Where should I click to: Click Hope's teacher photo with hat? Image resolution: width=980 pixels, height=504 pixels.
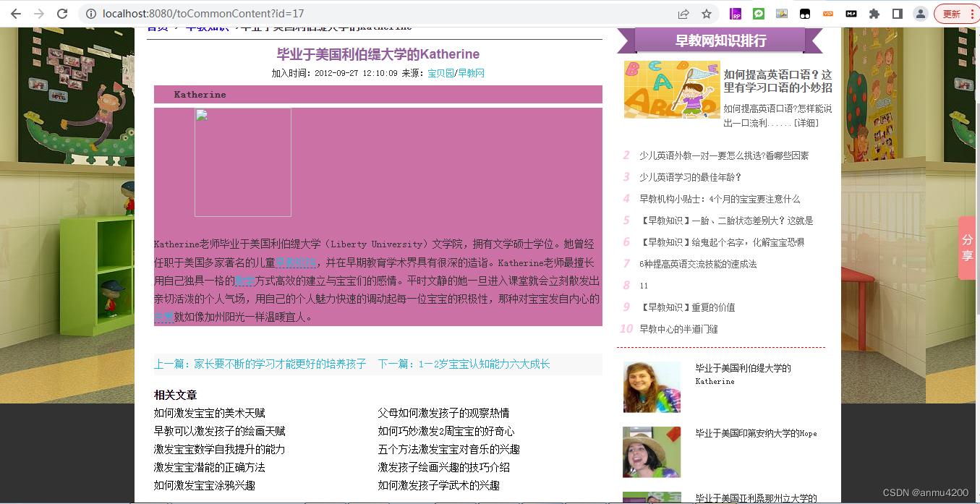coord(652,452)
